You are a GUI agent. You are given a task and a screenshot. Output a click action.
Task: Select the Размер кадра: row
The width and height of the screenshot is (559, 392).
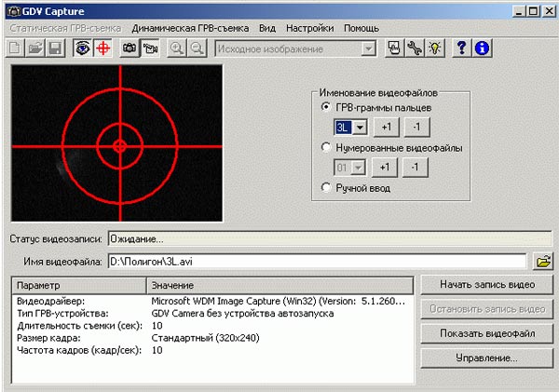click(x=212, y=338)
